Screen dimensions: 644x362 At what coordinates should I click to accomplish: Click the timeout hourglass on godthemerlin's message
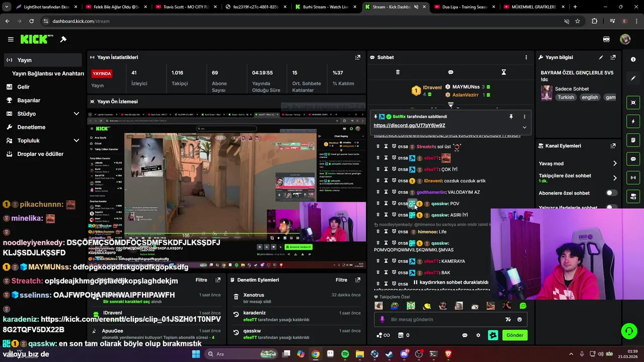(386, 192)
